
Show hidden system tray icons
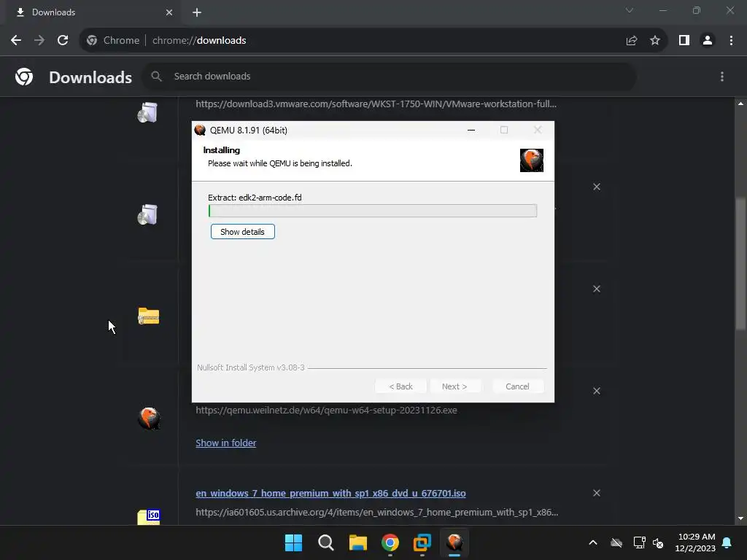pyautogui.click(x=593, y=542)
